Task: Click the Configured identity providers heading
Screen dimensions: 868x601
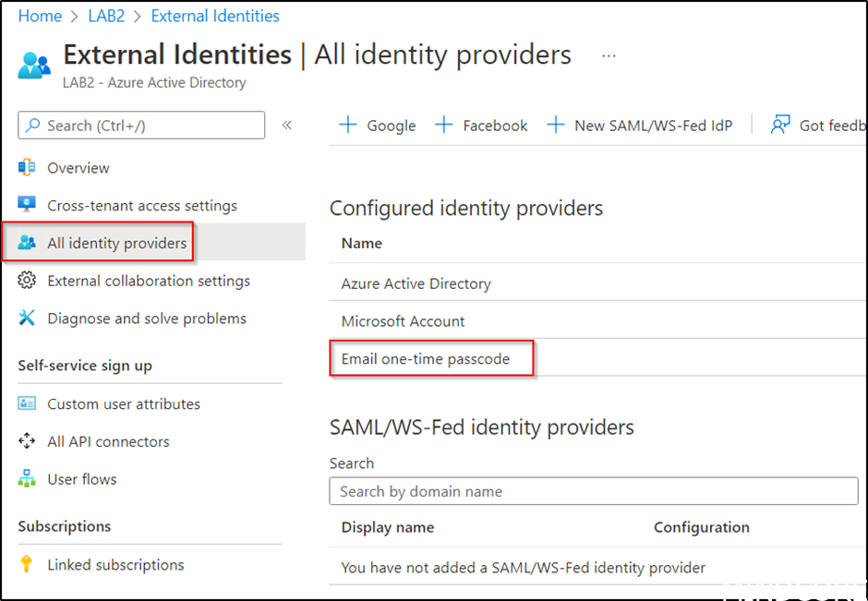Action: [466, 208]
